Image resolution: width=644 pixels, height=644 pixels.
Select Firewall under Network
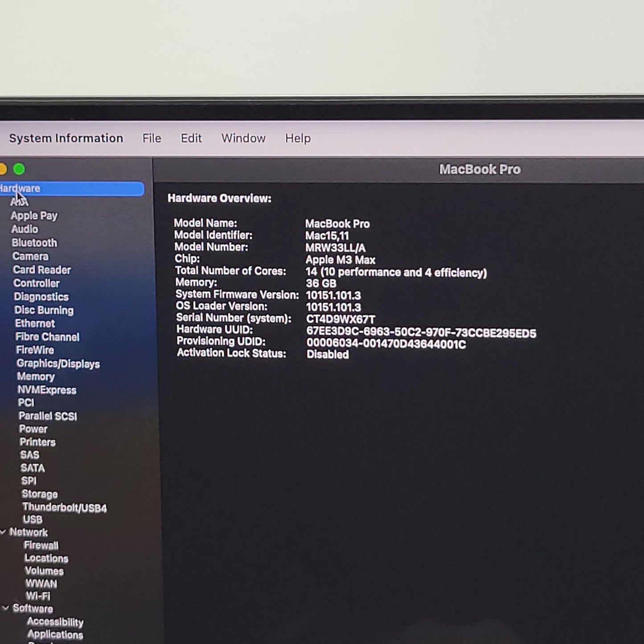pyautogui.click(x=41, y=545)
